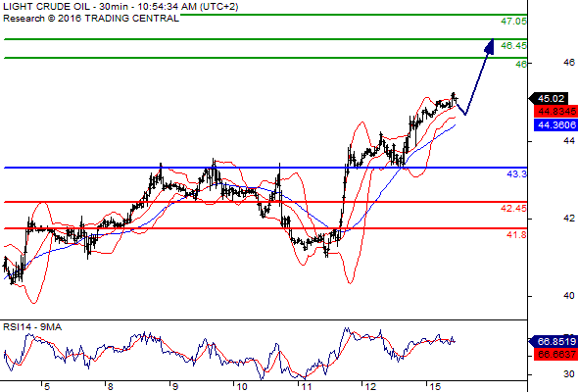Click the blue 43.3 pivot label
This screenshot has height=392, width=578.
[516, 174]
